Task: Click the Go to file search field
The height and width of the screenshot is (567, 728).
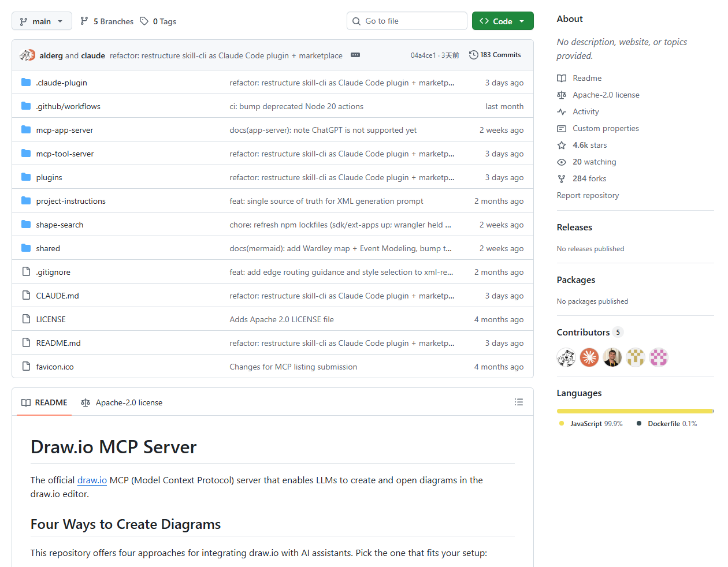Action: point(407,21)
